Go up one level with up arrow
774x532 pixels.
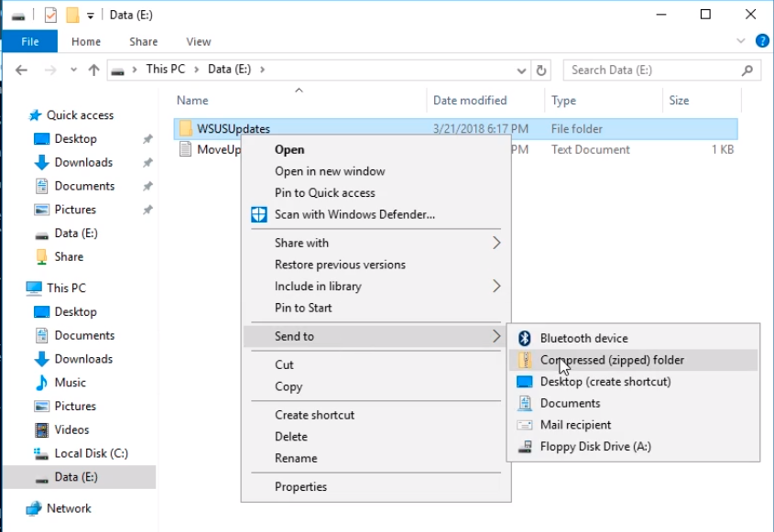click(x=93, y=71)
